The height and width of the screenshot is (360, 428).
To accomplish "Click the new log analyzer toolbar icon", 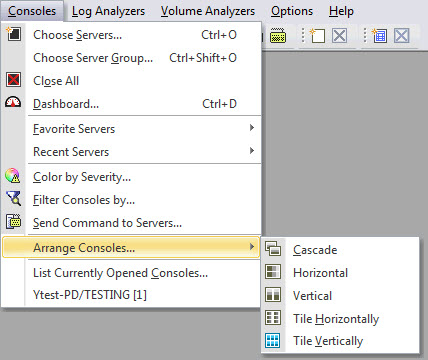I will (x=317, y=35).
